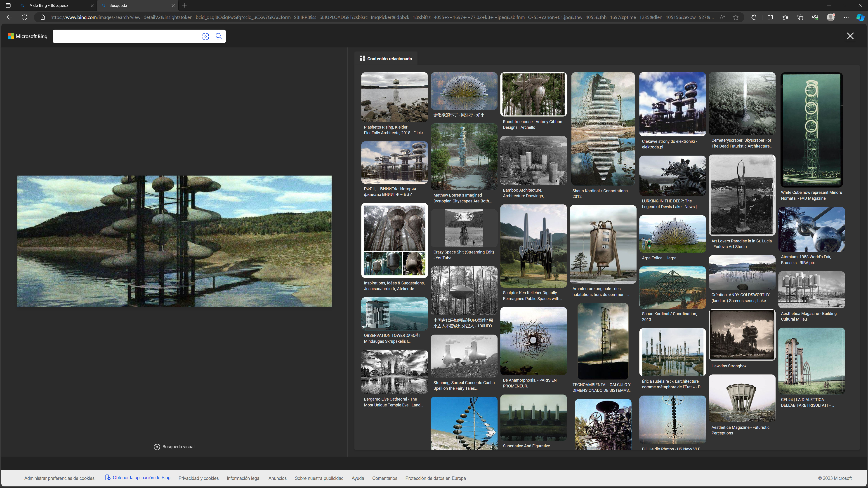Open the Privacidad y cookies footer link

coord(198,478)
